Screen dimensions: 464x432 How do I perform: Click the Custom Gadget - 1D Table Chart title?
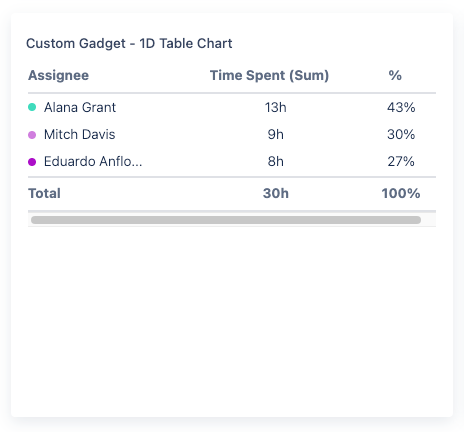coord(129,44)
